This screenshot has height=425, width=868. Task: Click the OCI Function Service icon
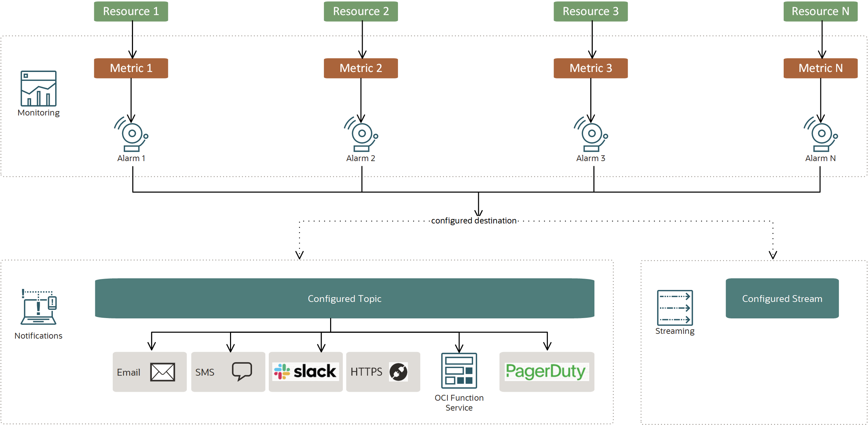pyautogui.click(x=459, y=371)
